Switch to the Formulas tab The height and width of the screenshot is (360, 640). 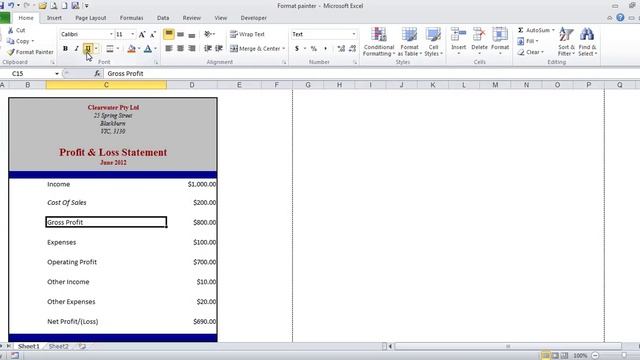pos(131,18)
